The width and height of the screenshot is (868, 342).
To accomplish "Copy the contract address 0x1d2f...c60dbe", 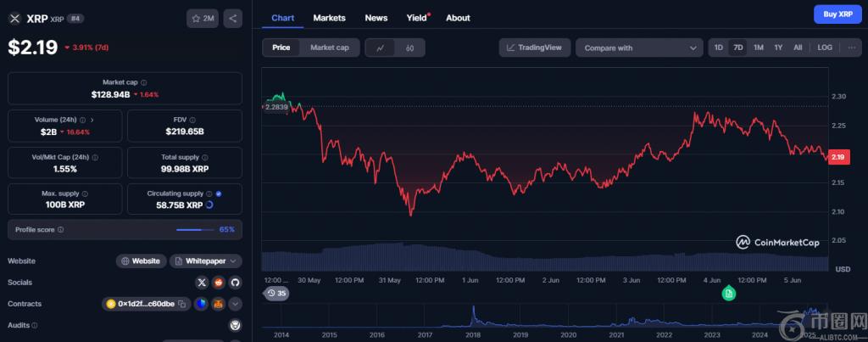I will tap(183, 304).
